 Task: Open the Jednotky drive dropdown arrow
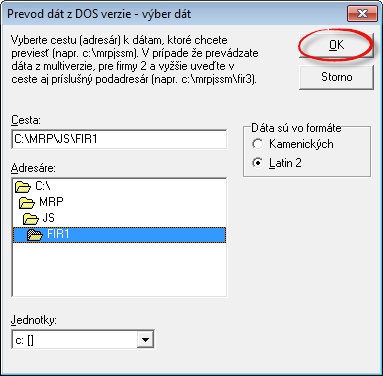click(145, 340)
